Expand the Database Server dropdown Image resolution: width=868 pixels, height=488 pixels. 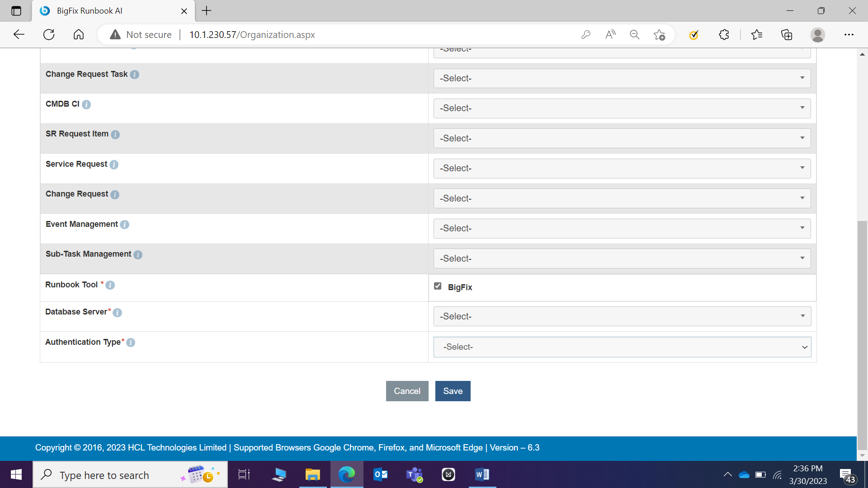622,316
